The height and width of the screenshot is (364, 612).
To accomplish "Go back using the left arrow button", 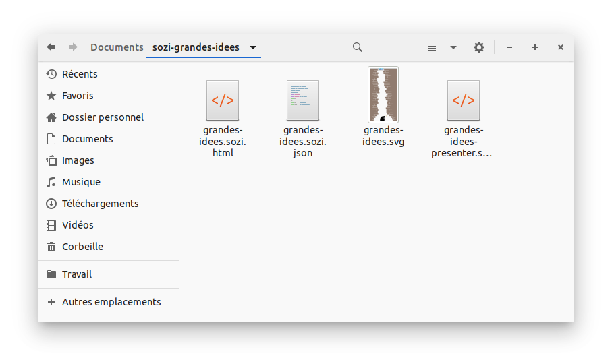I will pos(51,47).
